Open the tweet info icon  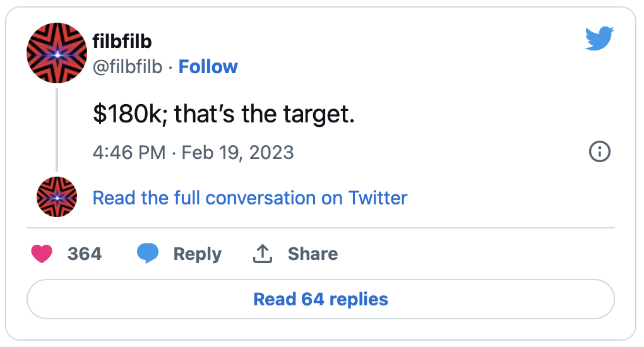pyautogui.click(x=599, y=152)
